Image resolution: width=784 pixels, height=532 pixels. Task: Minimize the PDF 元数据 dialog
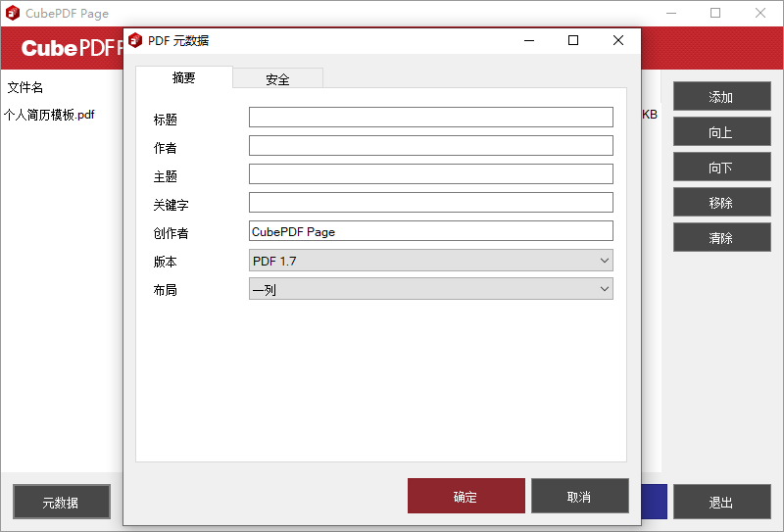(x=529, y=40)
